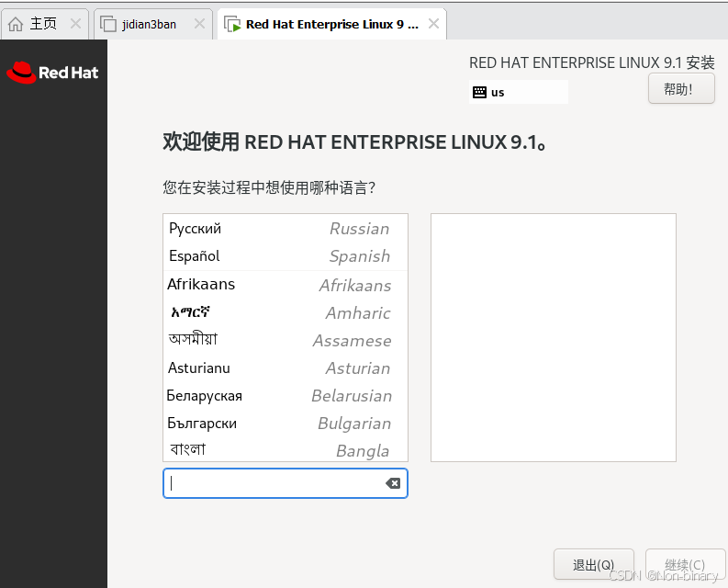The image size is (728, 588).
Task: Click the keyboard layout icon
Action: [479, 92]
